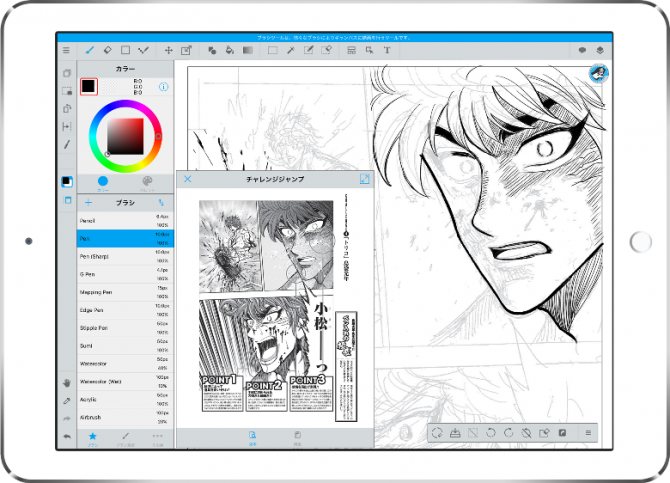
Task: Click the pen pressure sidebar icon
Action: point(67,144)
